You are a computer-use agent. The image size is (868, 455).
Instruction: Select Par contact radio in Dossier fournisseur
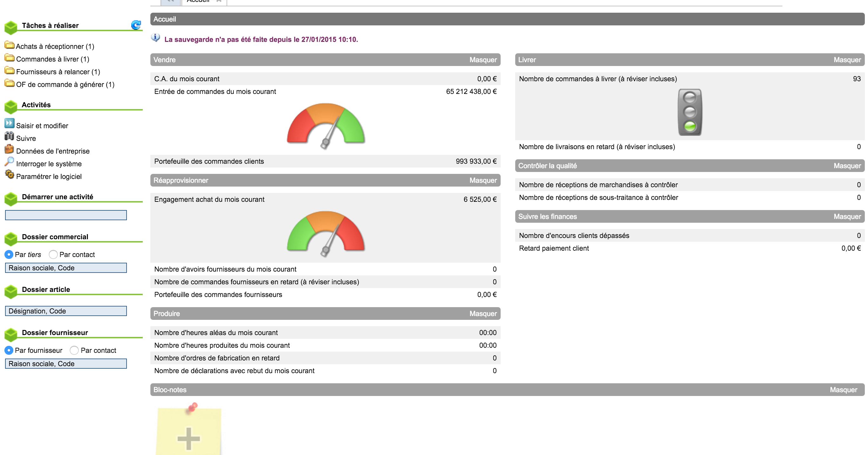tap(74, 350)
